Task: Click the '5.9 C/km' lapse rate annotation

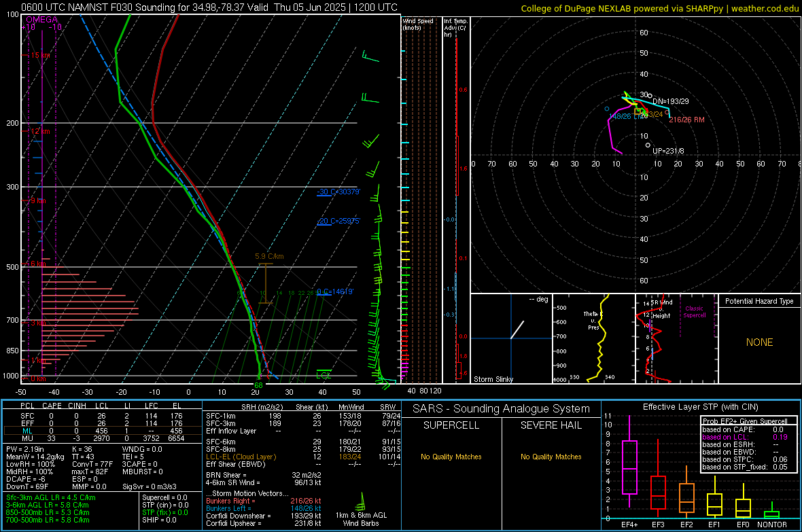Action: [x=269, y=256]
